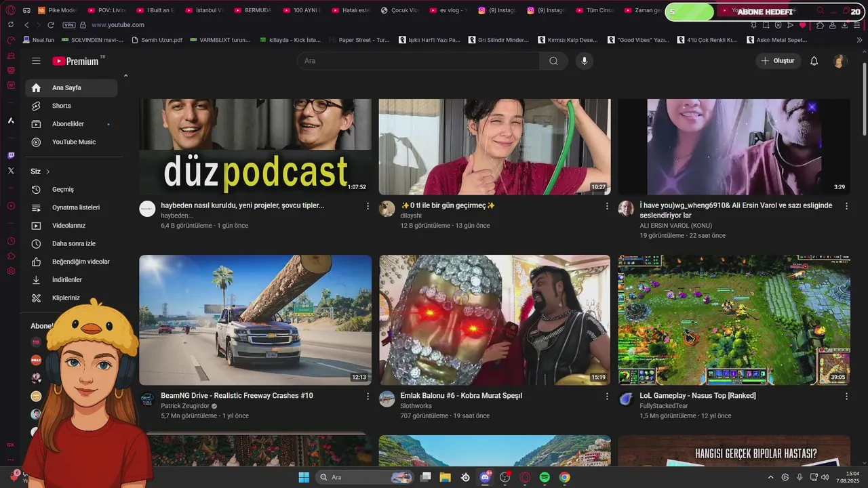Open Beğendiğim videolar list
The width and height of the screenshot is (868, 488).
coord(71,262)
